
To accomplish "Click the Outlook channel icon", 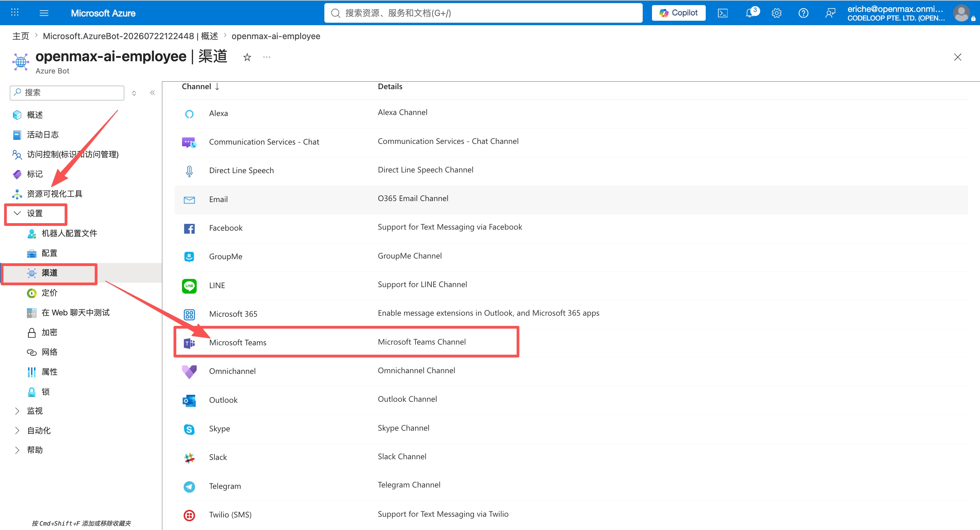I will [189, 400].
